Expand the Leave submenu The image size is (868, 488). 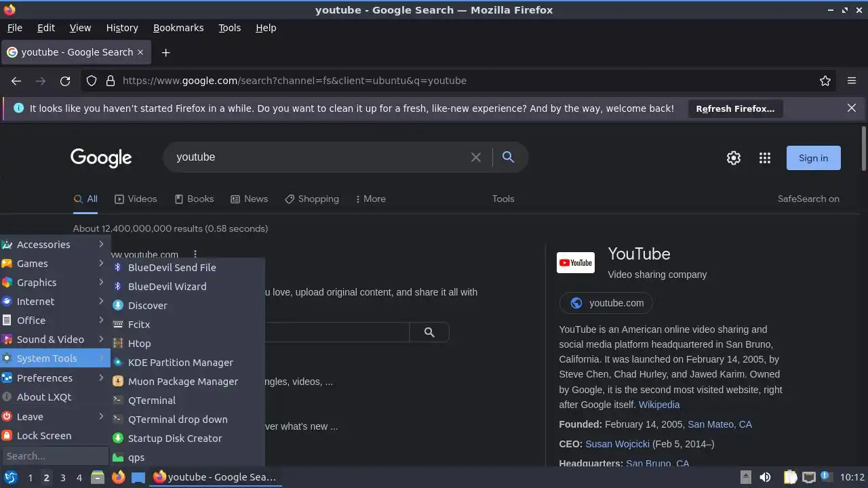coord(55,417)
